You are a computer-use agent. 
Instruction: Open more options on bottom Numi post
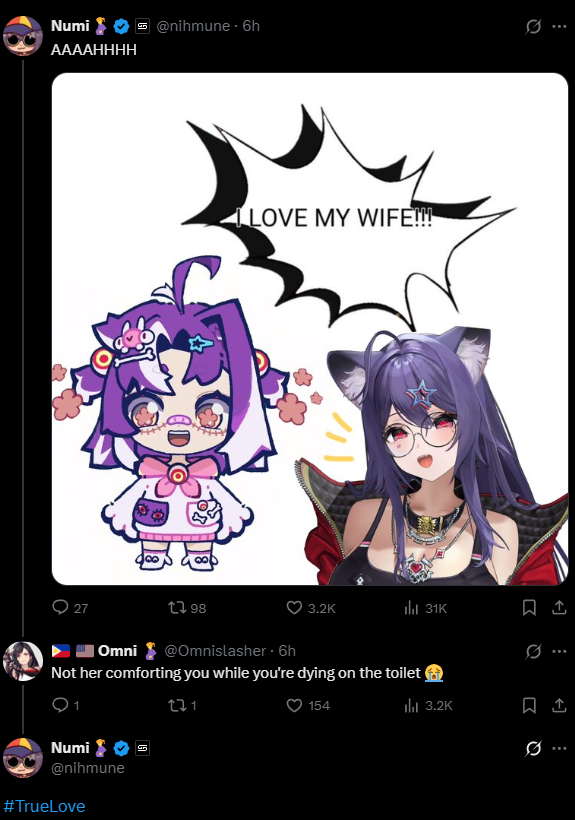point(559,748)
